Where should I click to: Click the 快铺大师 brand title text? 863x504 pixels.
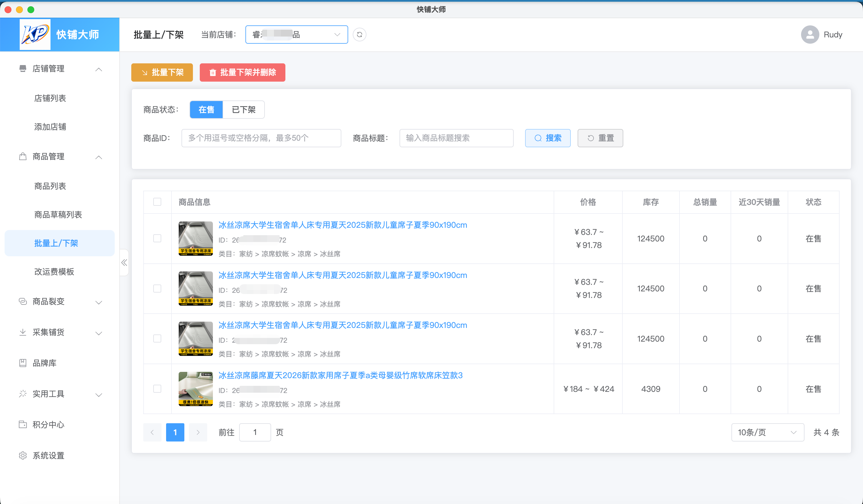(77, 35)
